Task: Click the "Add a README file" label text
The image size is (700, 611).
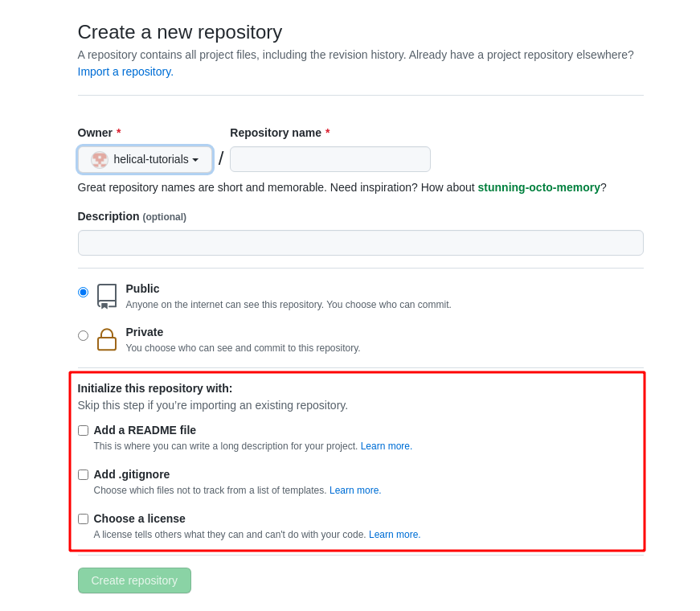Action: (x=145, y=430)
